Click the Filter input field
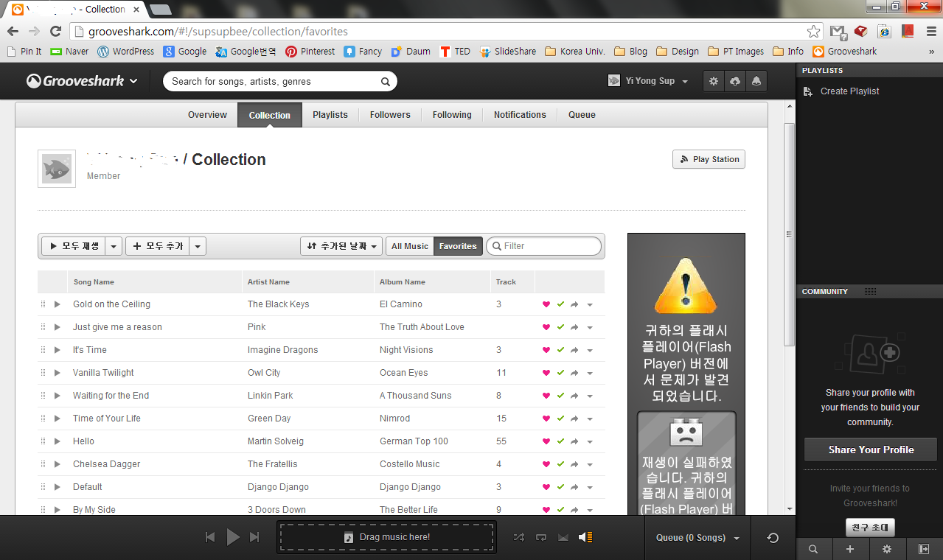 pos(544,246)
